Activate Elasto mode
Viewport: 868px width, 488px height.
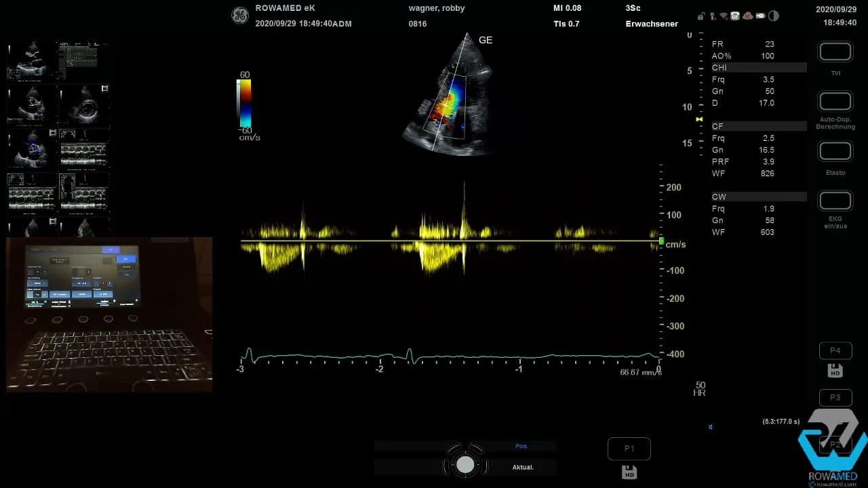click(835, 150)
